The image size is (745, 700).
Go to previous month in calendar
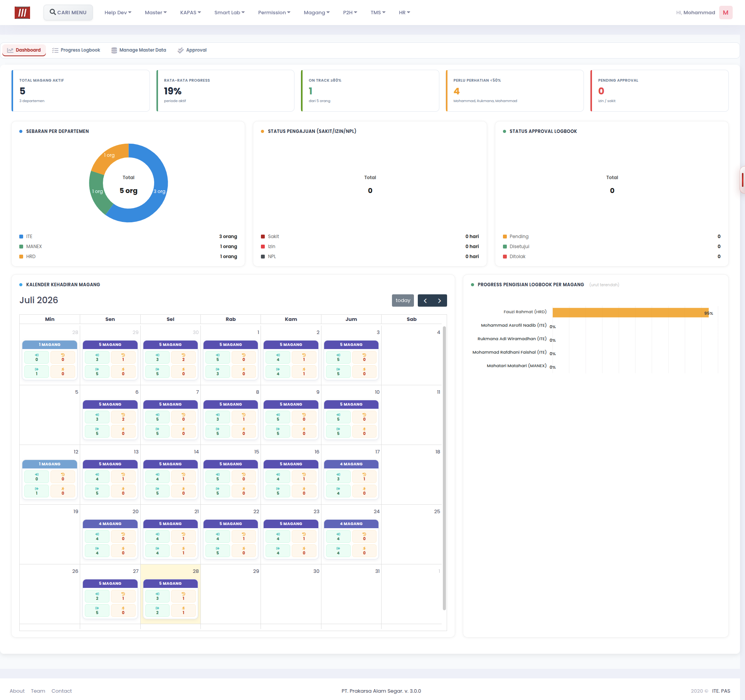[425, 300]
